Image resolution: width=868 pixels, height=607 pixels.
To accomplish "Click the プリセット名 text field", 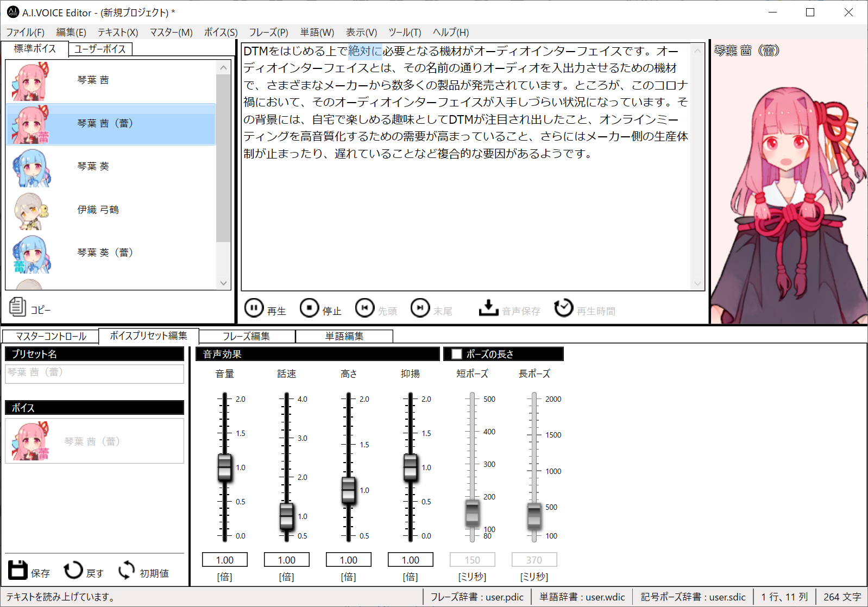I will (x=95, y=374).
